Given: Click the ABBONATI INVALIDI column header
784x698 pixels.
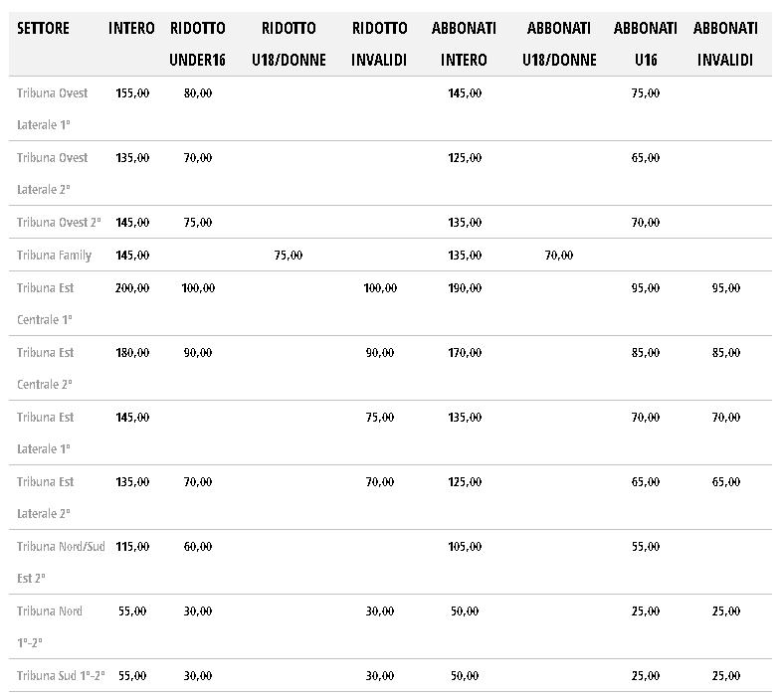Looking at the screenshot, I should (x=724, y=44).
